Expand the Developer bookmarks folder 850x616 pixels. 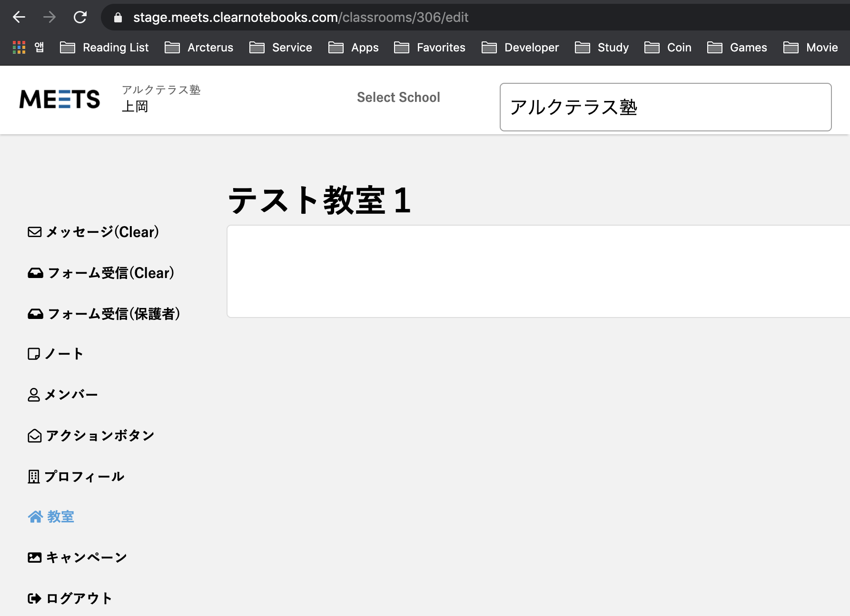[x=520, y=48]
